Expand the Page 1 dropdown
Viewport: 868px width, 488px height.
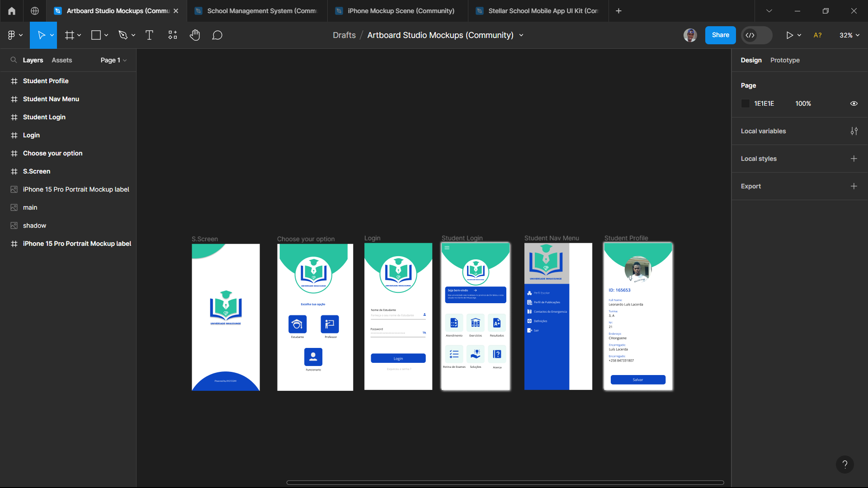coord(113,60)
